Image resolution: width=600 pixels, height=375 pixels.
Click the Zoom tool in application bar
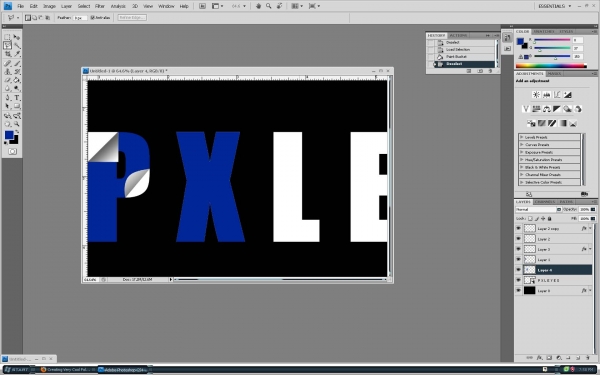coord(269,6)
